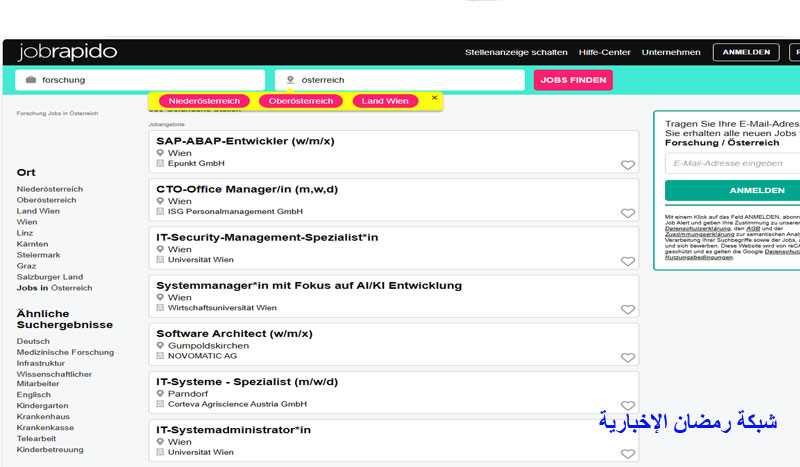This screenshot has width=800, height=467.
Task: Favorite the CTO-Office Manager/in job heart
Action: tap(627, 214)
